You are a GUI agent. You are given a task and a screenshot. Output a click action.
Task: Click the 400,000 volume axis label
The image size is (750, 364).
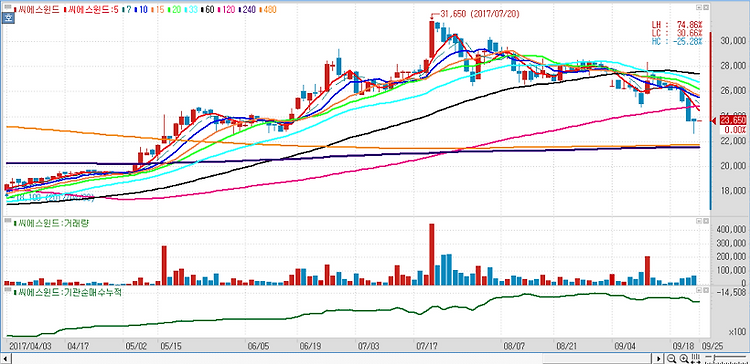point(731,230)
